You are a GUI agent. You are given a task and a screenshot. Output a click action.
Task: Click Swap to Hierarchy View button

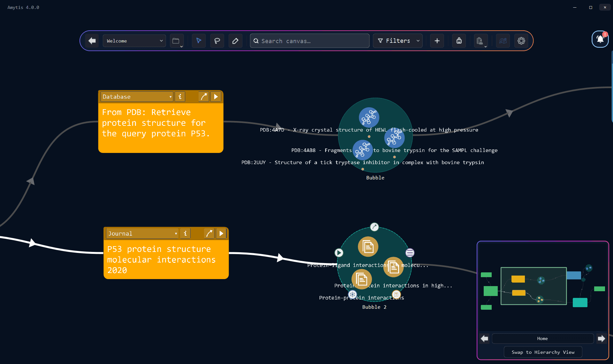click(x=543, y=352)
